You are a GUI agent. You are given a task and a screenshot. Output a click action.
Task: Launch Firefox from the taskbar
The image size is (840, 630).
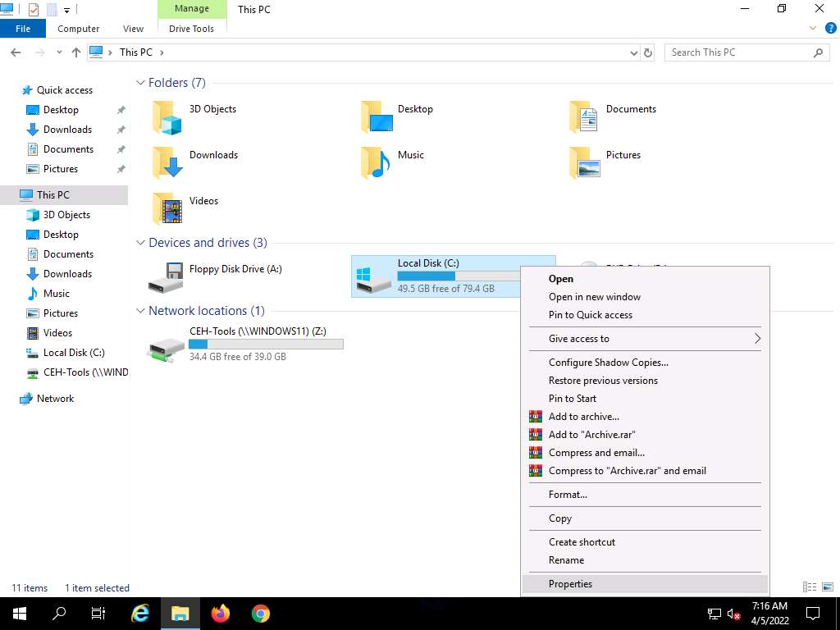[221, 614]
